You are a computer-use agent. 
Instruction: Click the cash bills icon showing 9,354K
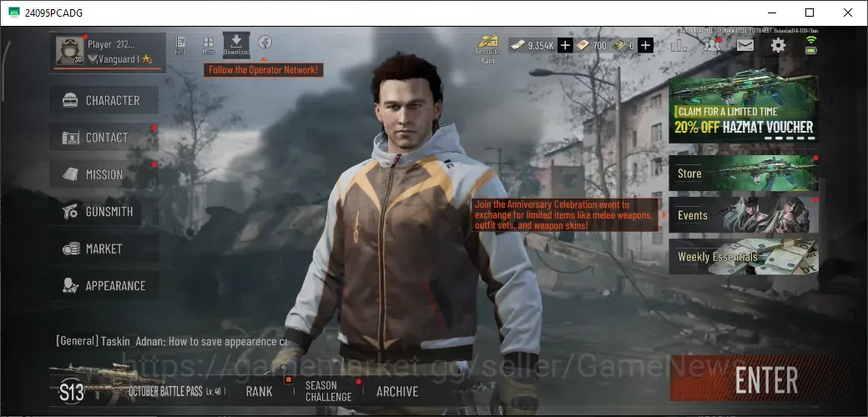[x=517, y=45]
